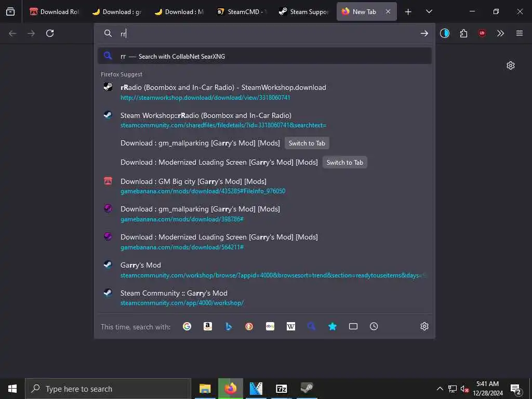
Task: Open the uBlock Origin extension
Action: pyautogui.click(x=482, y=33)
